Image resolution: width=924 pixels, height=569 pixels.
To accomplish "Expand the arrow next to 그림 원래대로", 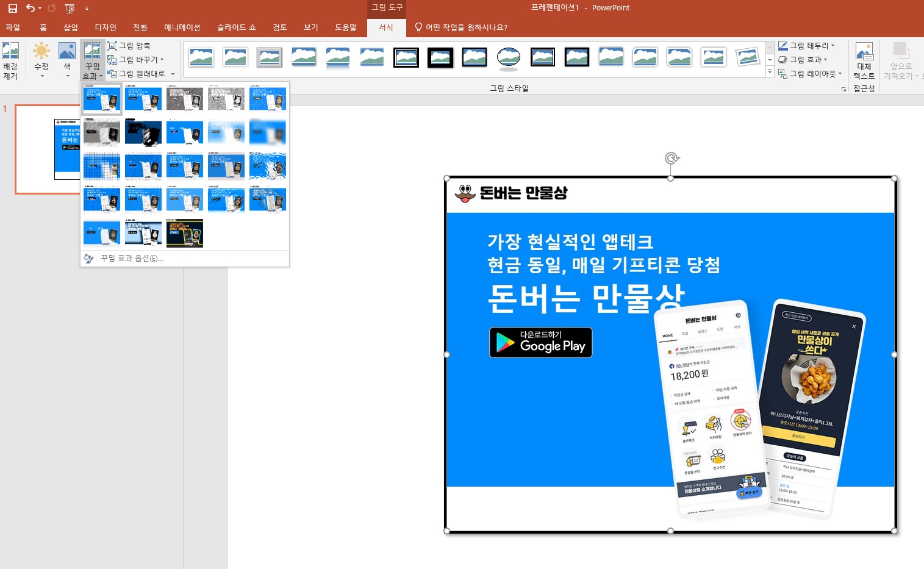I will pos(173,74).
